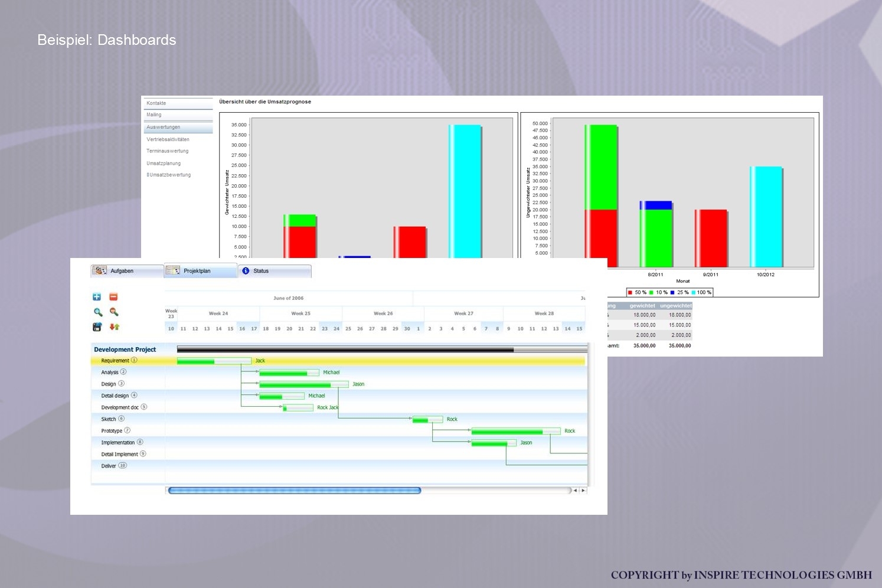Open the Auswertungen section

[178, 128]
